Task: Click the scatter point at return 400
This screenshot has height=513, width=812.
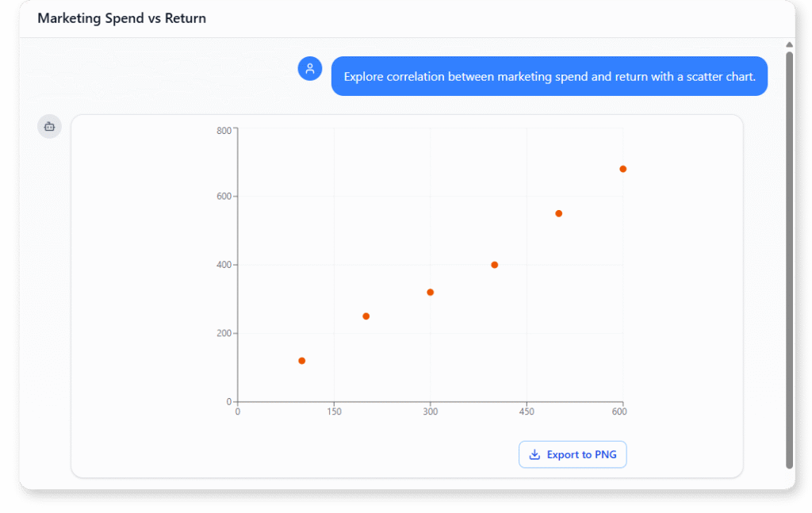Action: click(495, 265)
